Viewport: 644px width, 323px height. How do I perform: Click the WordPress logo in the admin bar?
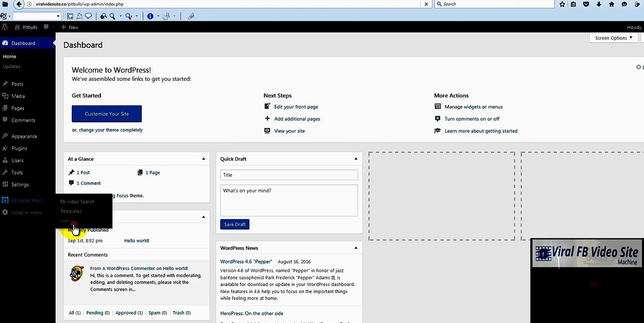click(x=5, y=27)
